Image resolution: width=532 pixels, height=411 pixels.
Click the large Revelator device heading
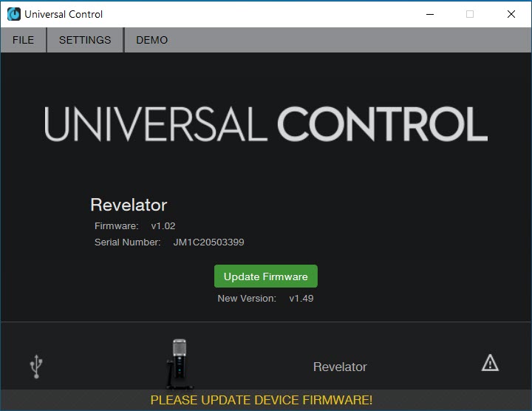coord(129,205)
